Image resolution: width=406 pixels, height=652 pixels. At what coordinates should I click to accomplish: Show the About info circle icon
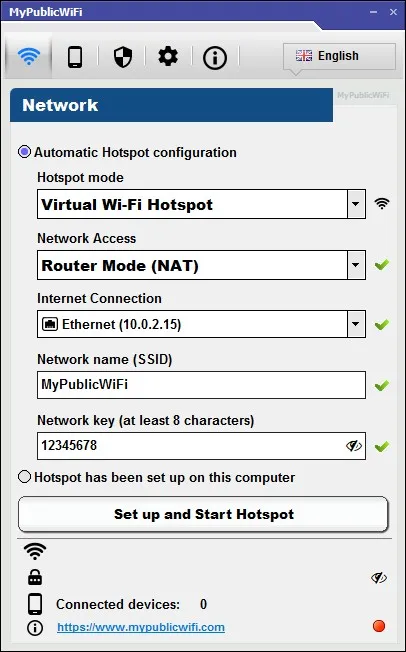[x=215, y=57]
